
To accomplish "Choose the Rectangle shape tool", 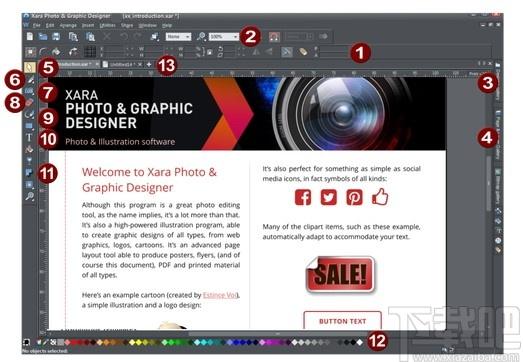I will pyautogui.click(x=29, y=126).
